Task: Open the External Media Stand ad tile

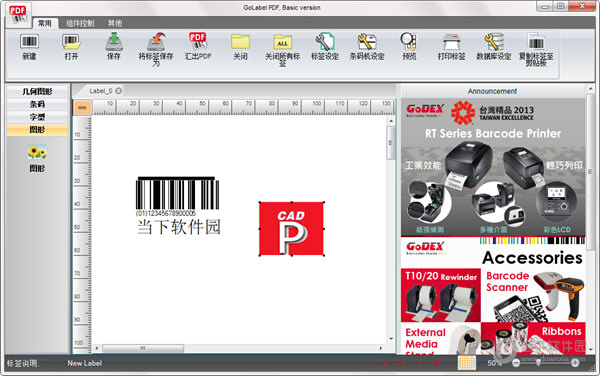Action: (x=441, y=338)
